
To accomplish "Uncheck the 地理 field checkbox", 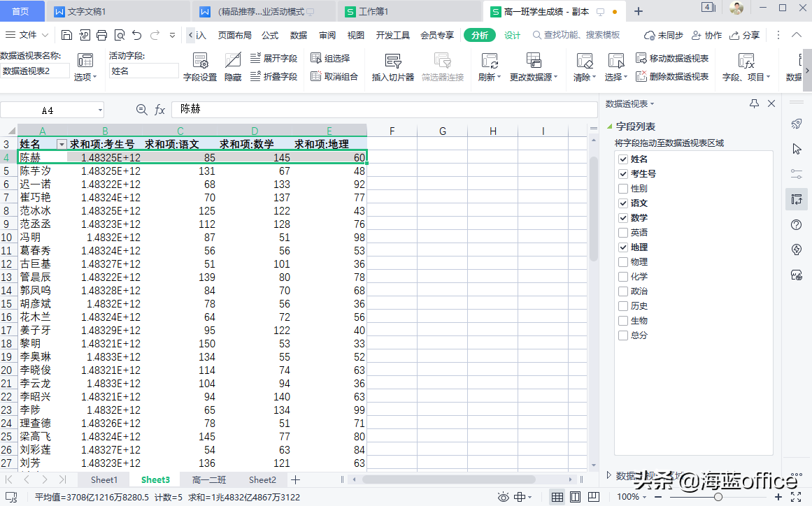I will point(623,247).
